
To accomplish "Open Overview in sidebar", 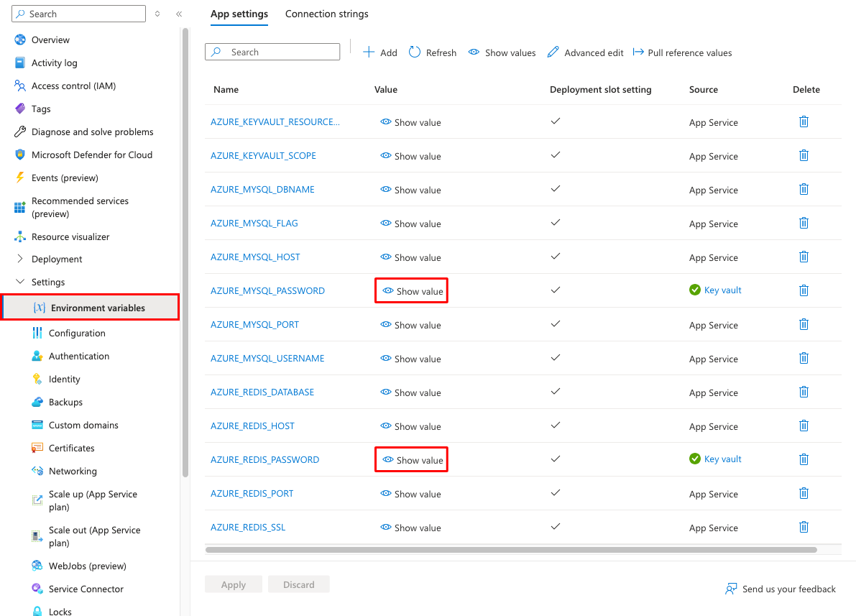I will (x=50, y=40).
